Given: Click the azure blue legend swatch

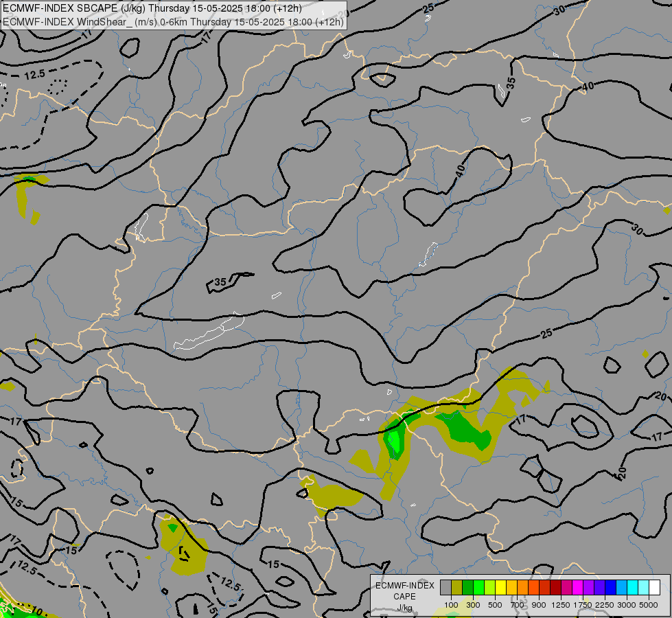Looking at the screenshot, I should 621,588.
